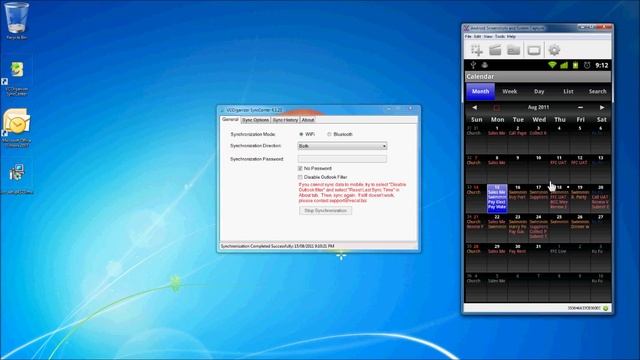Screen dimensions: 640x360
Task: Click the battery icon in the phone status bar
Action: pos(576,65)
